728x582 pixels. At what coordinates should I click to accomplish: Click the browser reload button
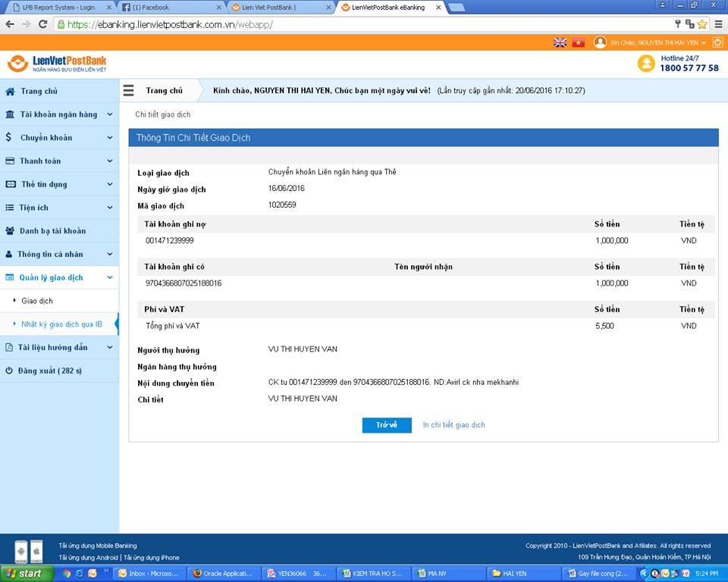click(42, 24)
